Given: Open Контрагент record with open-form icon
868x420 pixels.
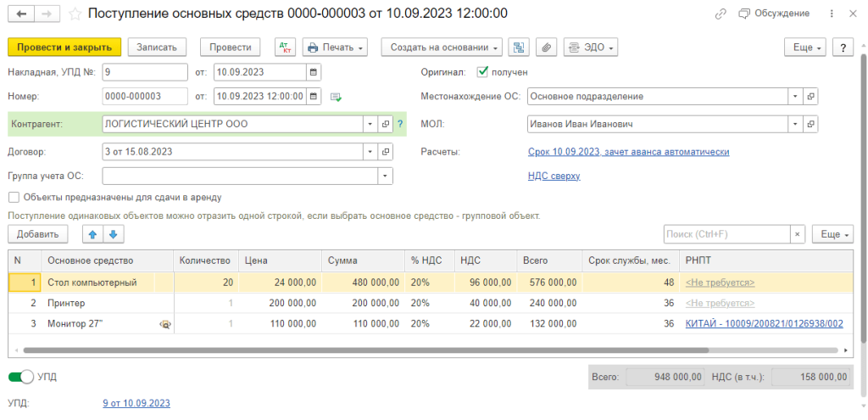Looking at the screenshot, I should pos(386,124).
